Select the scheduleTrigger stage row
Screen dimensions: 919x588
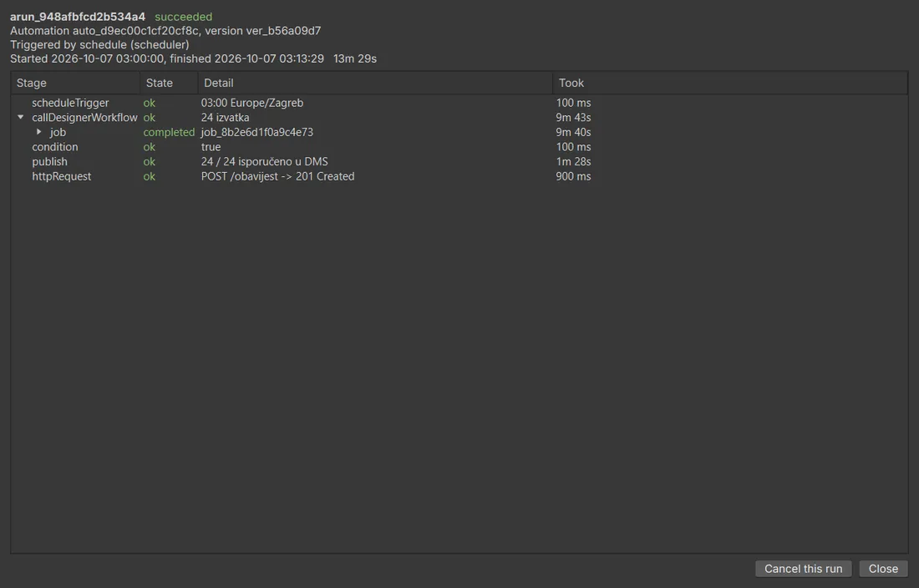(x=459, y=103)
